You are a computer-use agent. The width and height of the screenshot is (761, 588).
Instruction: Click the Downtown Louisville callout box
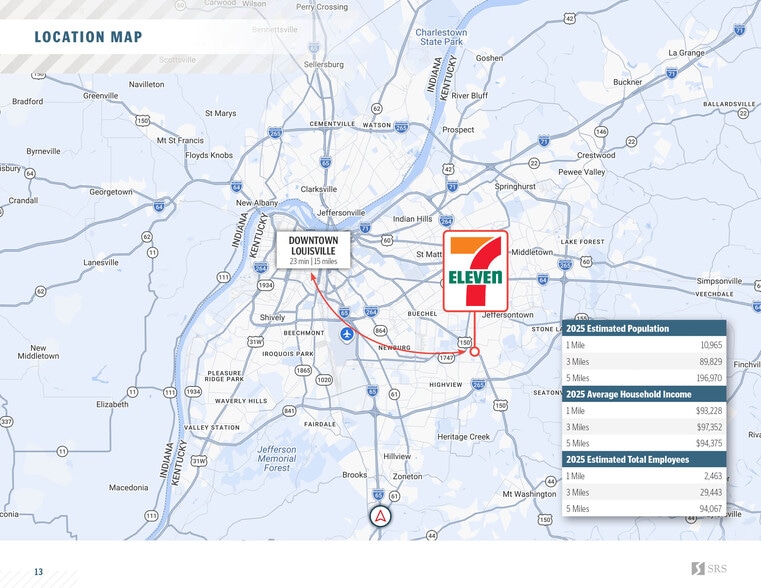point(313,250)
